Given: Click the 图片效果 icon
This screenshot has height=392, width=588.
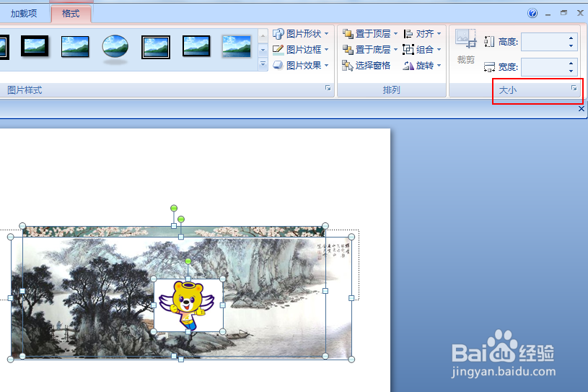Looking at the screenshot, I should [x=278, y=65].
